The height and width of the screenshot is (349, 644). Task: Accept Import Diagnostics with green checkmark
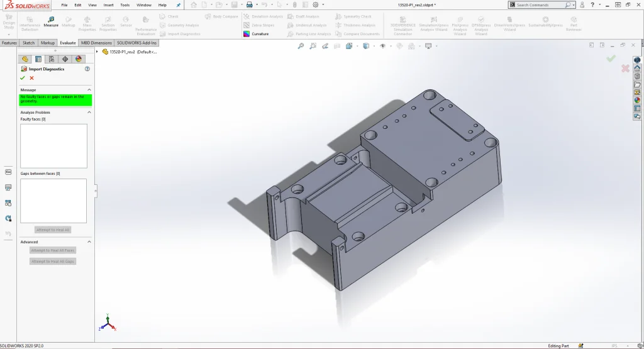(x=23, y=78)
